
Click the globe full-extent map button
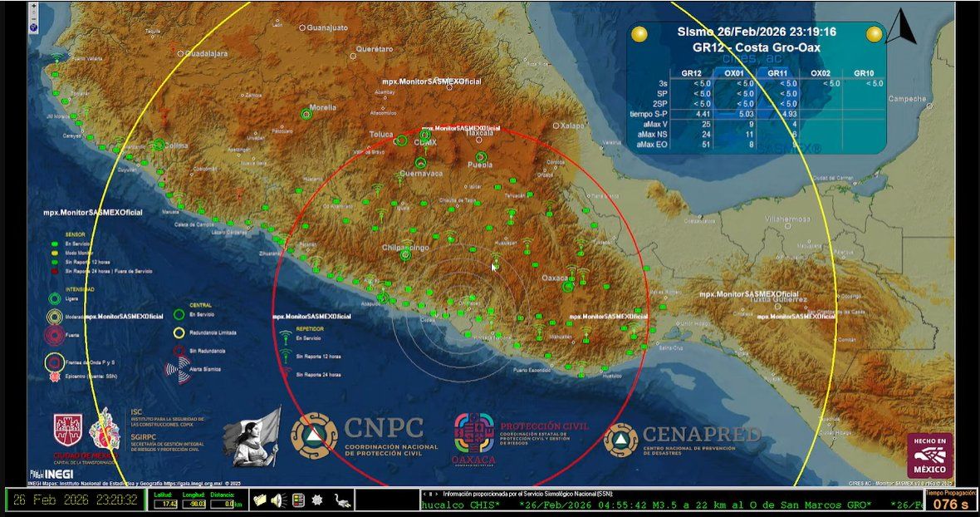[x=34, y=27]
